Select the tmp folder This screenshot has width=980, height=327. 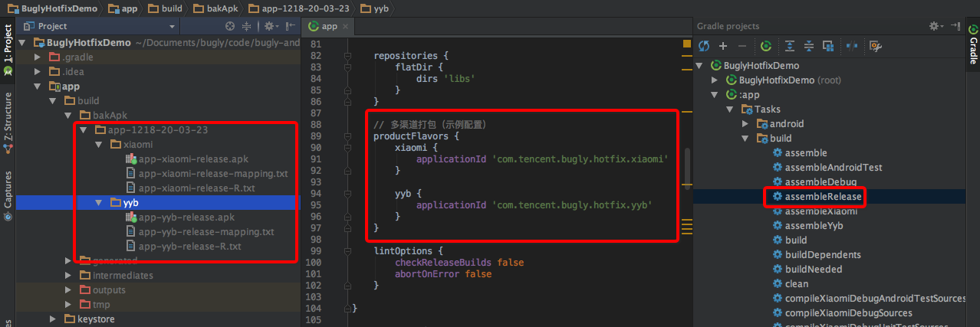(95, 305)
